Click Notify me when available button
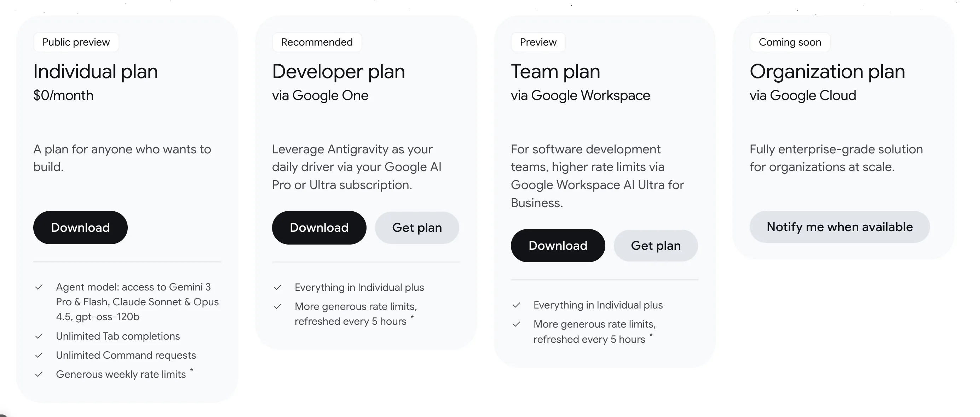The image size is (980, 417). tap(839, 227)
